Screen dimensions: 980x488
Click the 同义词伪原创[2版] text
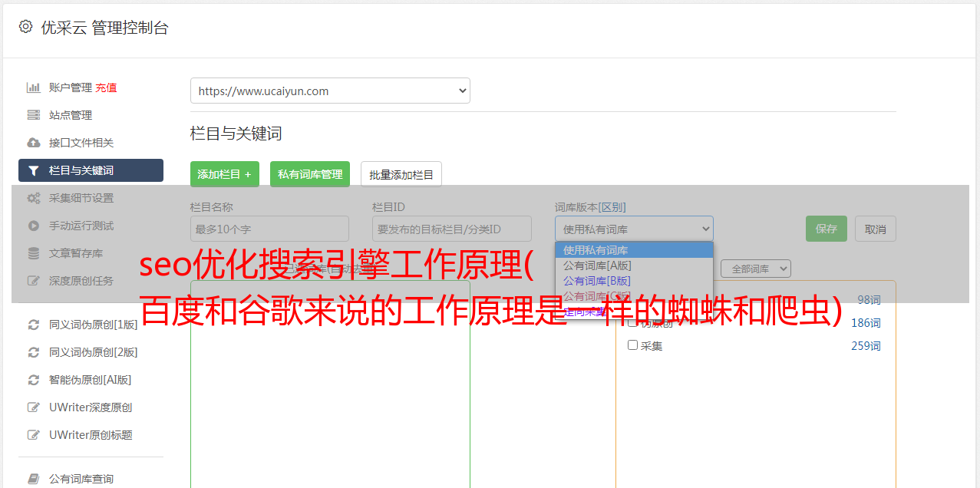pyautogui.click(x=94, y=352)
